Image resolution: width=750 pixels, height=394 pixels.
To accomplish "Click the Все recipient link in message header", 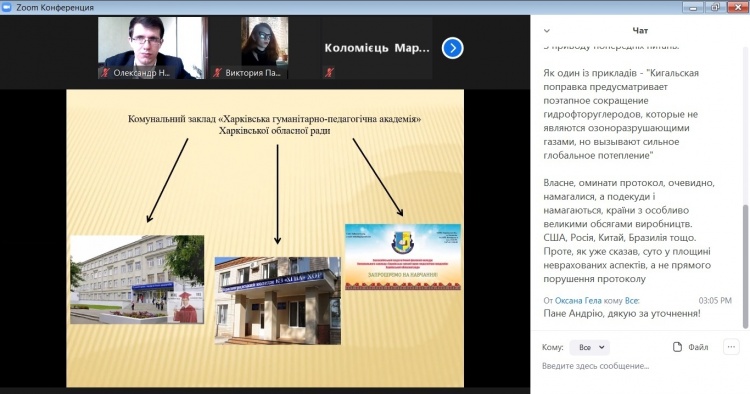I will click(x=631, y=300).
